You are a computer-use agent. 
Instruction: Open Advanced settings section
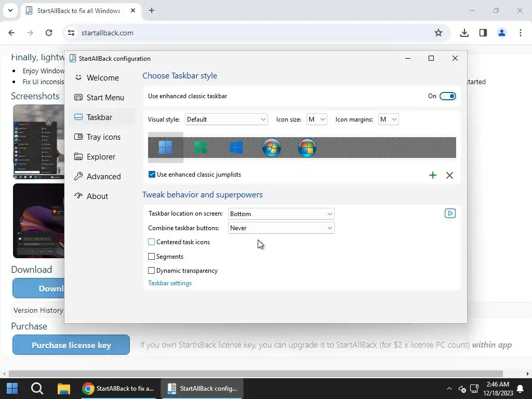click(102, 177)
